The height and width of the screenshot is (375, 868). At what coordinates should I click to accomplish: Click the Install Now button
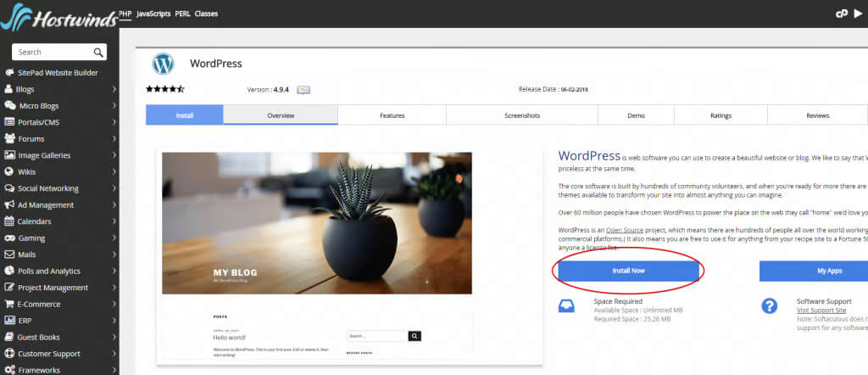628,271
